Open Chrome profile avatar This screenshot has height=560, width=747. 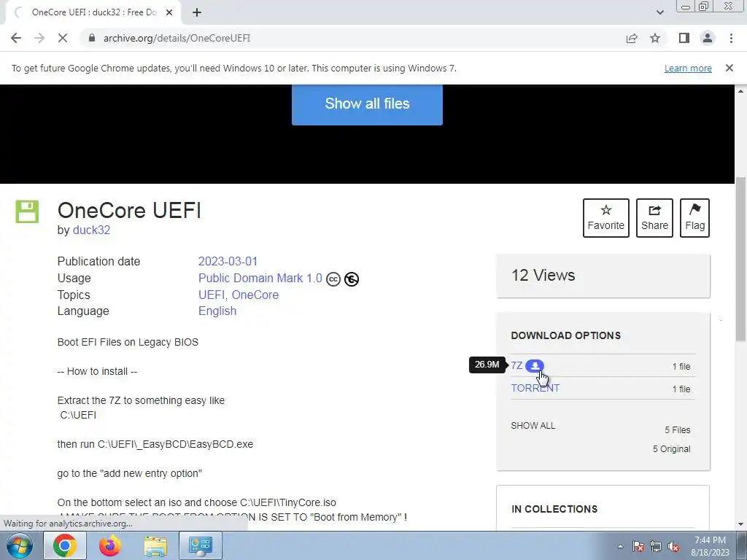tap(708, 38)
